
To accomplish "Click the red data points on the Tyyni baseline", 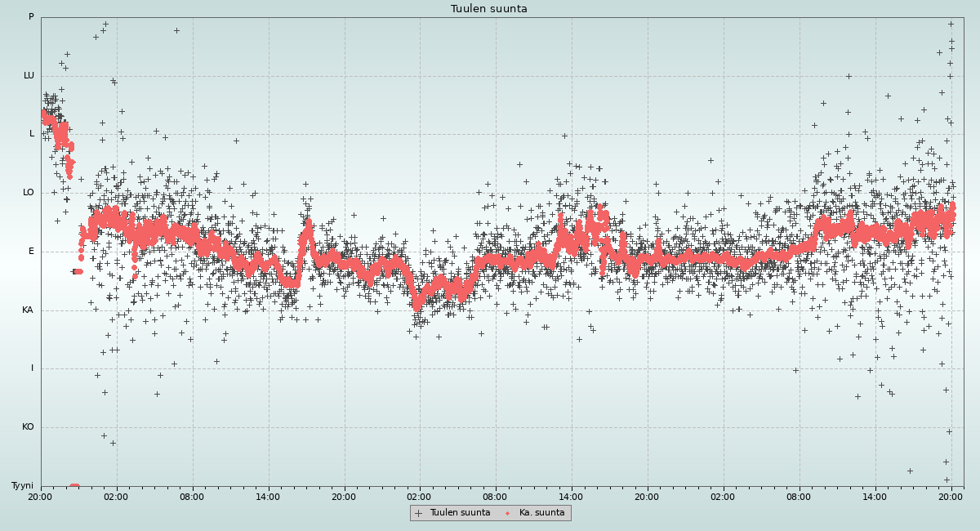I will click(x=74, y=486).
